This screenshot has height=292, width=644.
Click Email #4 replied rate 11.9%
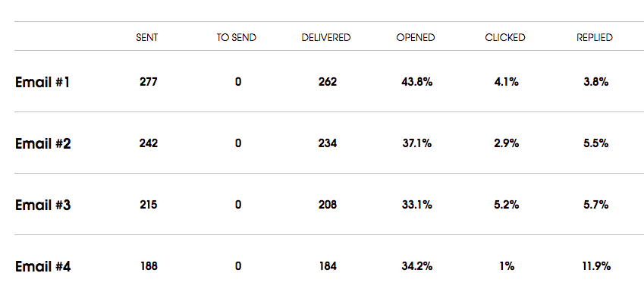pos(596,266)
